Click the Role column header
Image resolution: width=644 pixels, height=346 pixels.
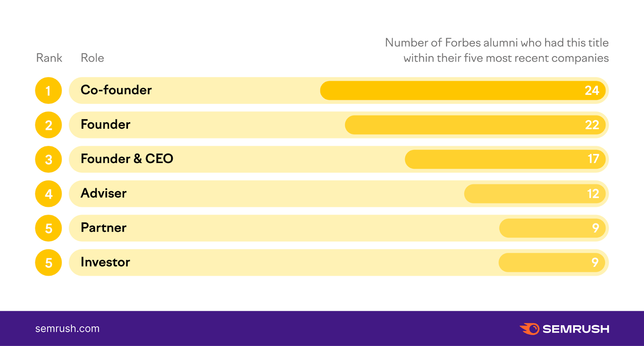pyautogui.click(x=92, y=58)
